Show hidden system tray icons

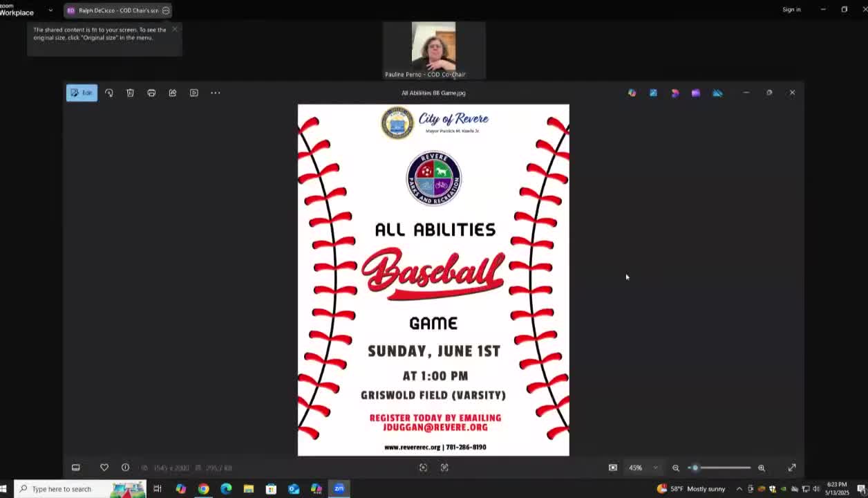pyautogui.click(x=739, y=489)
